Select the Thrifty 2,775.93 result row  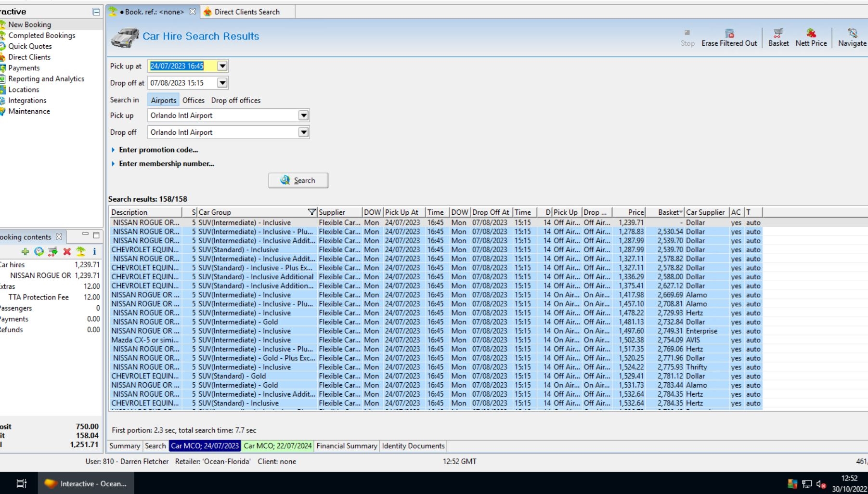coord(436,367)
